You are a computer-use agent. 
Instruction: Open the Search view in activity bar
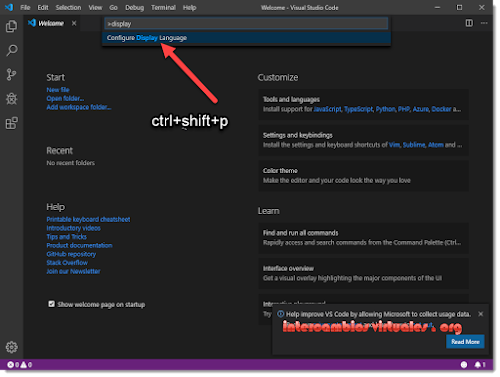(11, 50)
